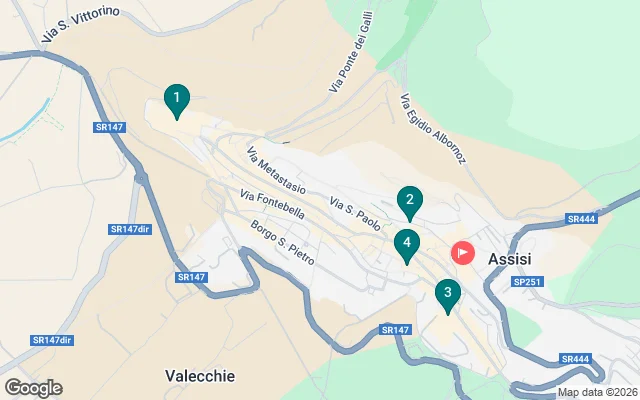
Task: Select the SR147 shield near the bottom
Action: (x=395, y=330)
